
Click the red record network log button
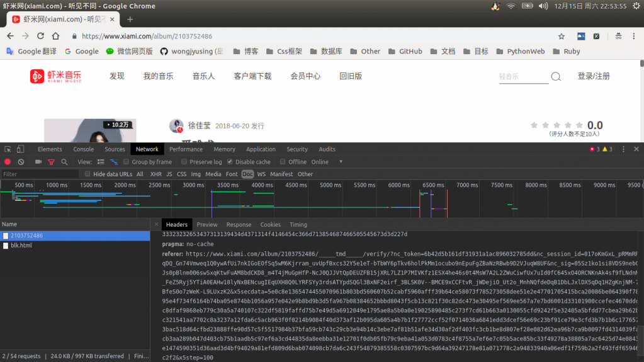tap(8, 162)
